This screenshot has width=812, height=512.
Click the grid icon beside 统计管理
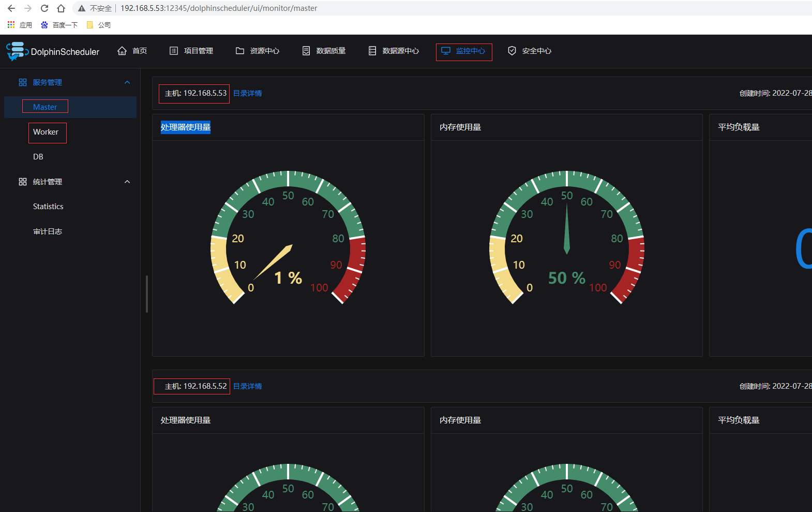(x=23, y=182)
